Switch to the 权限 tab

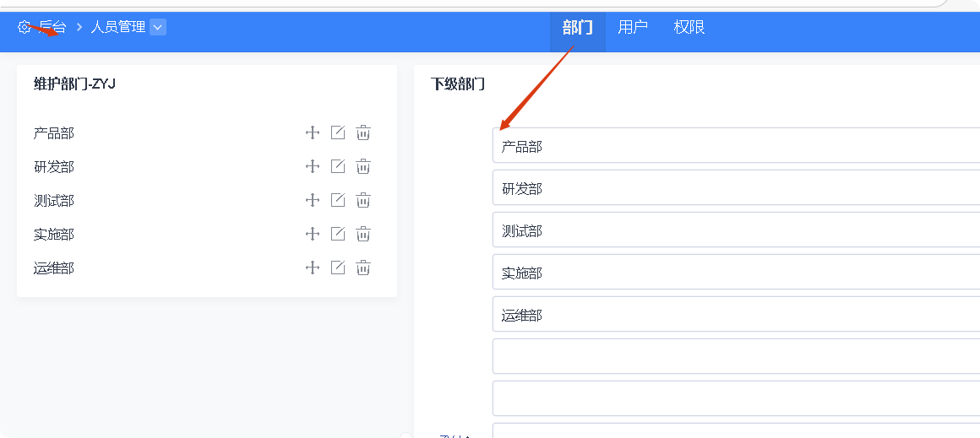click(689, 28)
